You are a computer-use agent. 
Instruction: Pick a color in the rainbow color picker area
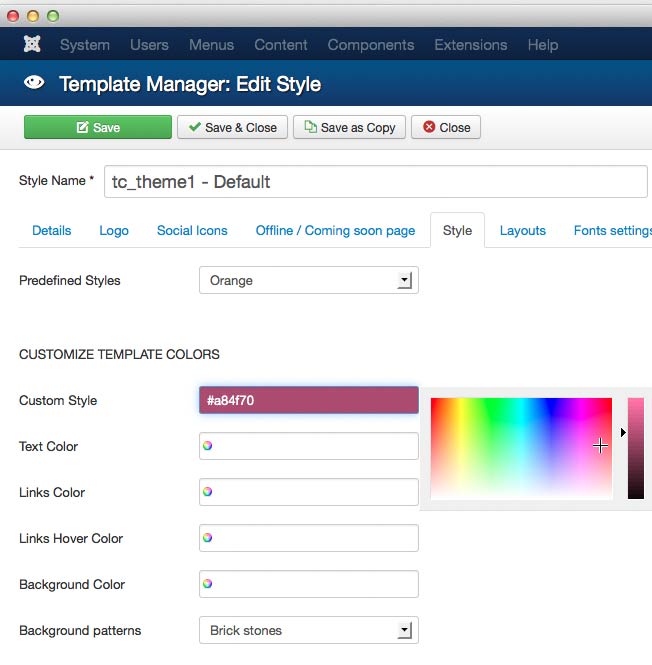[x=520, y=448]
